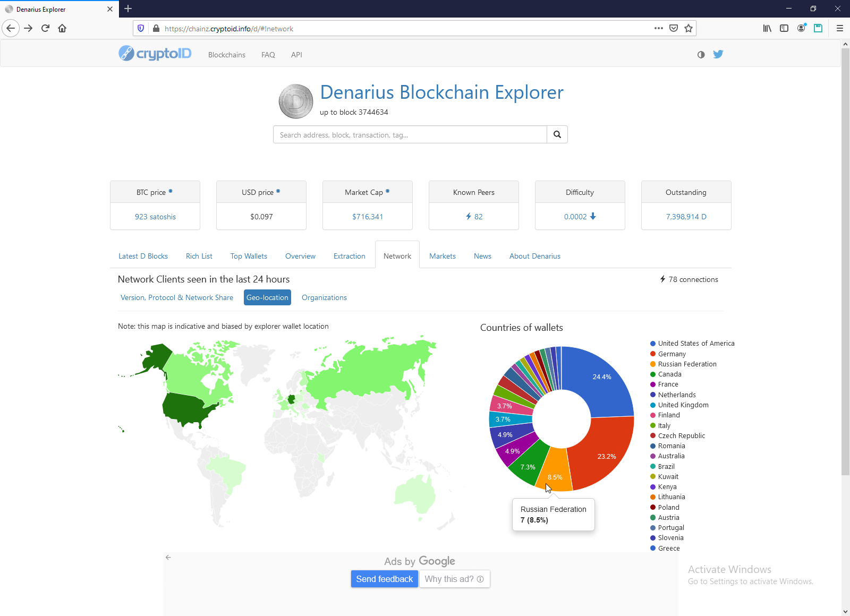Click the 923 satoshis BTC price link
Screen dimensions: 850x616
[155, 217]
